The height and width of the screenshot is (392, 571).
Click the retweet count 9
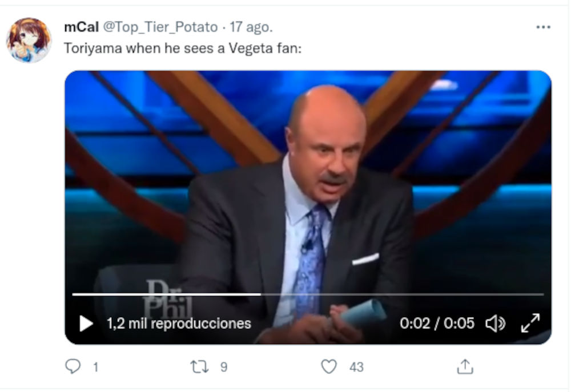coord(224,367)
